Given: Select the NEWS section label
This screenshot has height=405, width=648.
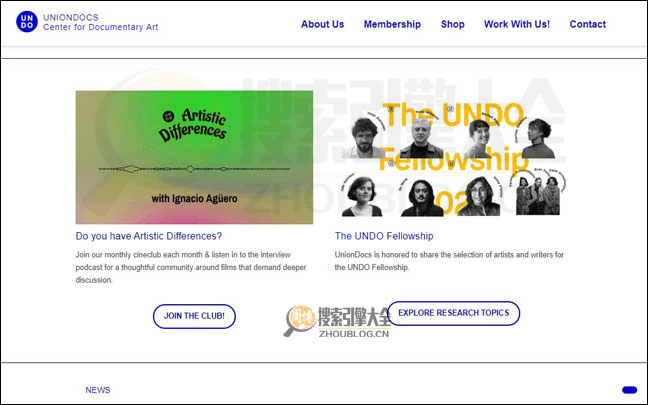Looking at the screenshot, I should tap(98, 390).
